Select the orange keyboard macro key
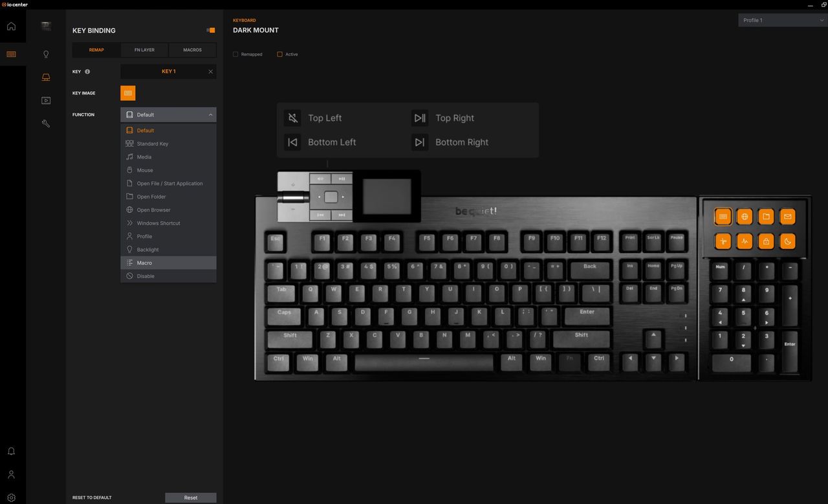 coord(723,217)
